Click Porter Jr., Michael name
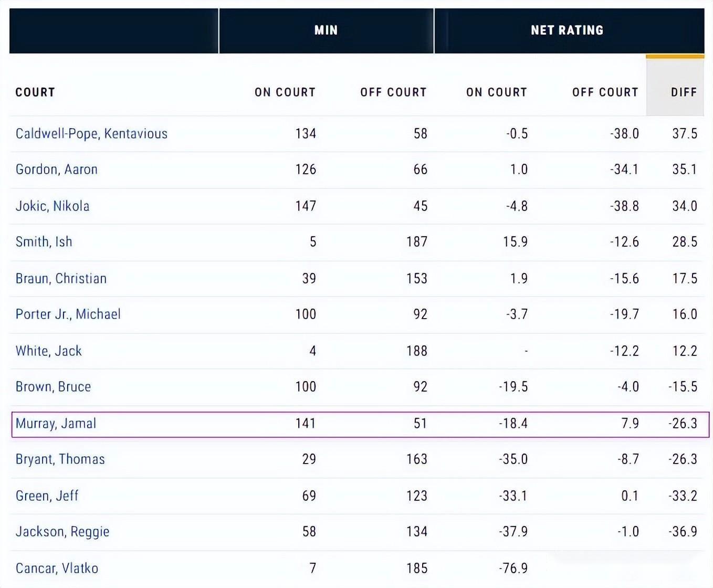 pyautogui.click(x=68, y=314)
